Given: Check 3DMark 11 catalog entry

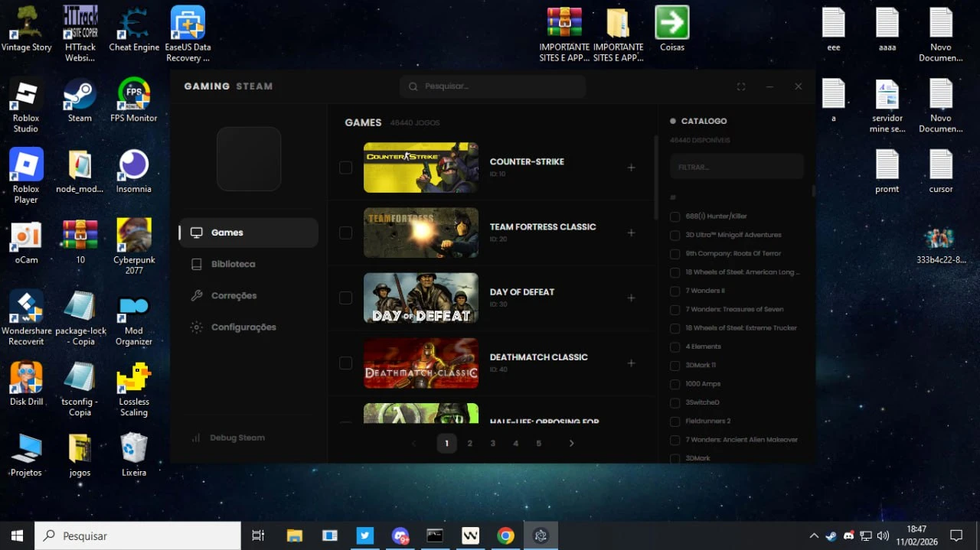Looking at the screenshot, I should pos(675,366).
